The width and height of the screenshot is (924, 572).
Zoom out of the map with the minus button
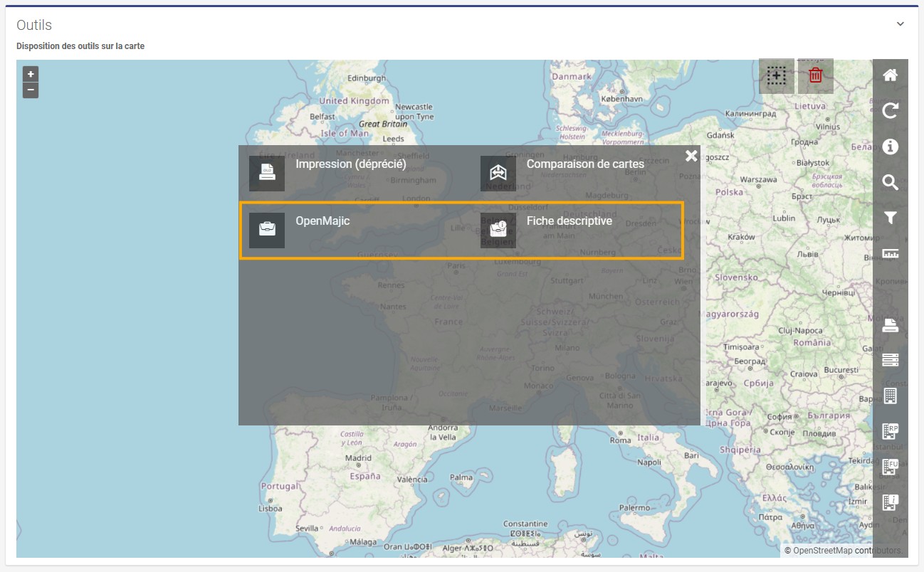point(31,90)
